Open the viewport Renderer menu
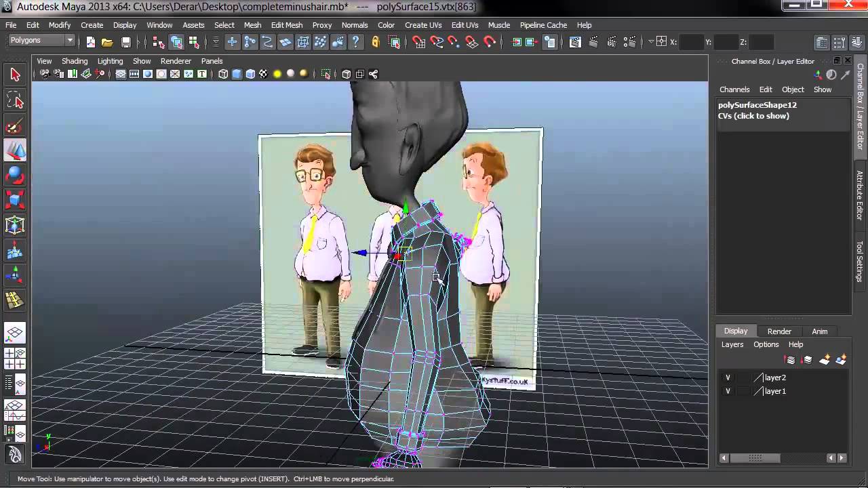This screenshot has width=868, height=488. [x=176, y=61]
